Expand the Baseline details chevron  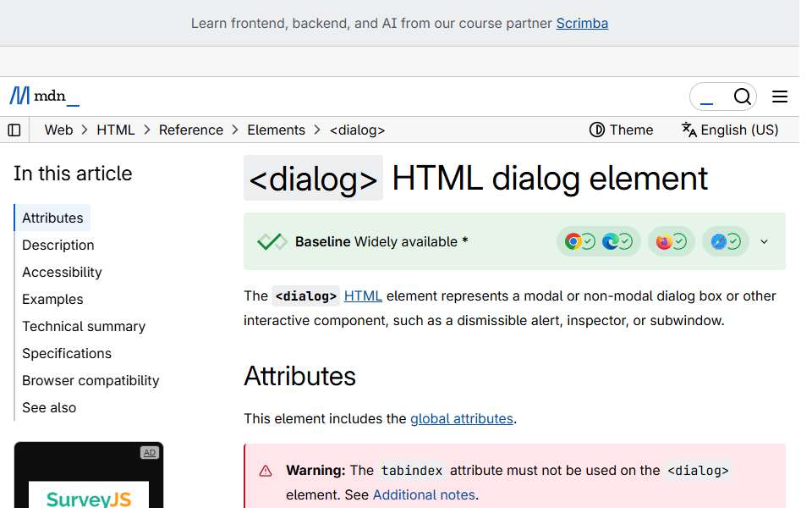coord(764,241)
